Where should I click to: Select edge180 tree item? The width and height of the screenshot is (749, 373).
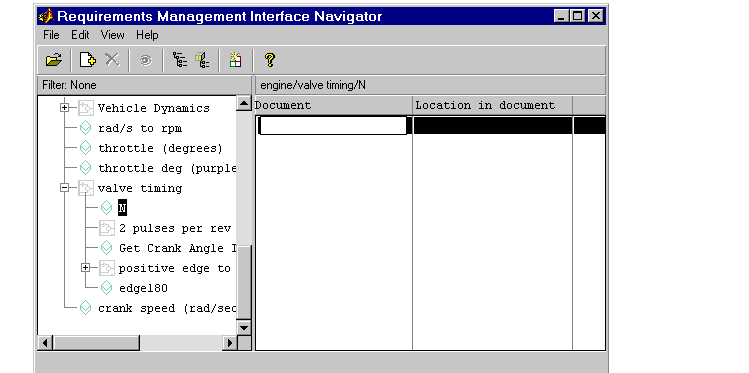point(143,289)
